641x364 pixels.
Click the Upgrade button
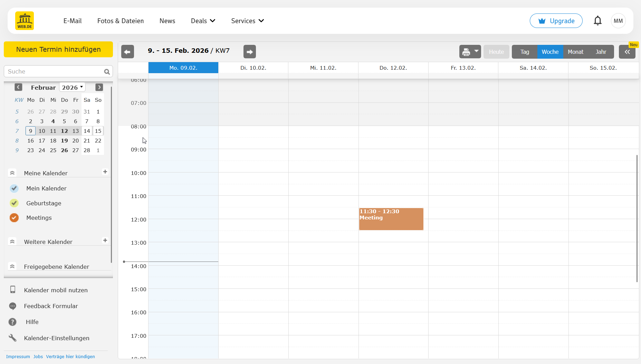[556, 21]
